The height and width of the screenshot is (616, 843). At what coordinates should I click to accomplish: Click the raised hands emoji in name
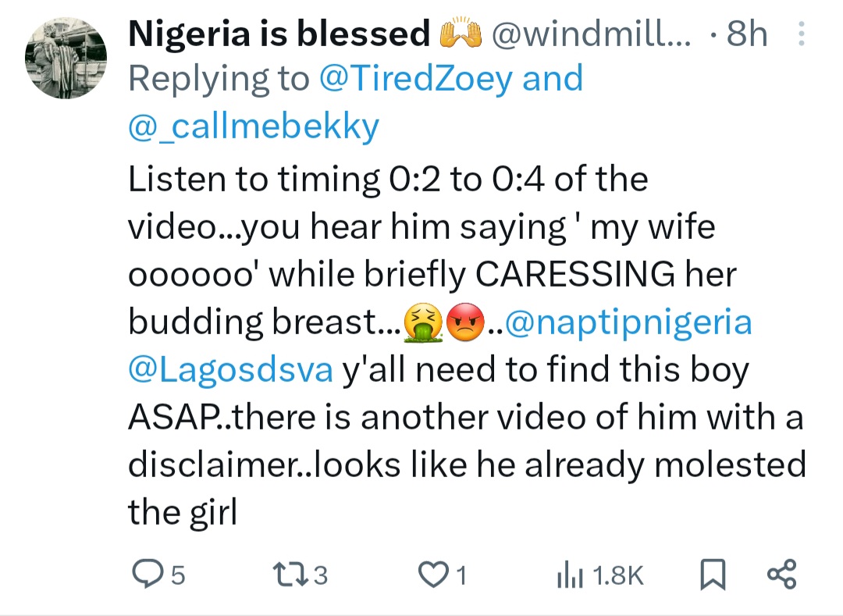(x=459, y=34)
